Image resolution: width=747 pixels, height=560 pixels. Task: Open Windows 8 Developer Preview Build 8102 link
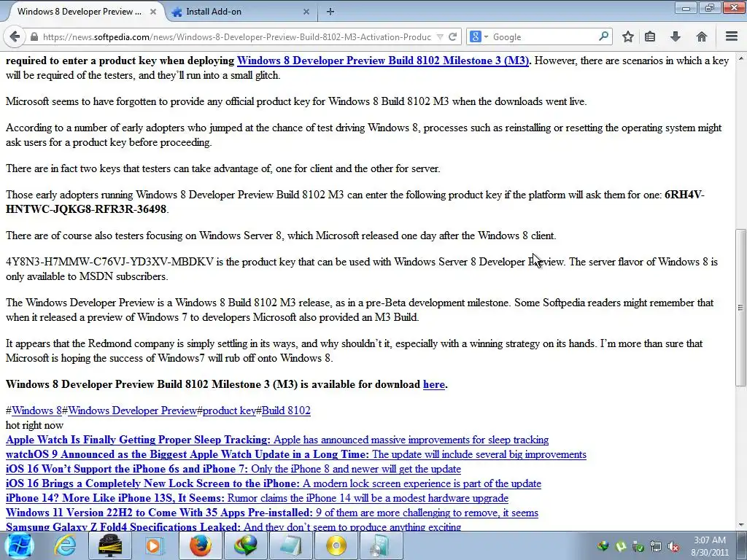383,61
